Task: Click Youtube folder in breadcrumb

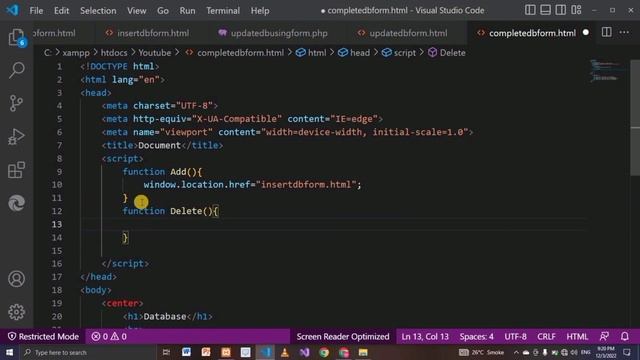Action: 154,53
